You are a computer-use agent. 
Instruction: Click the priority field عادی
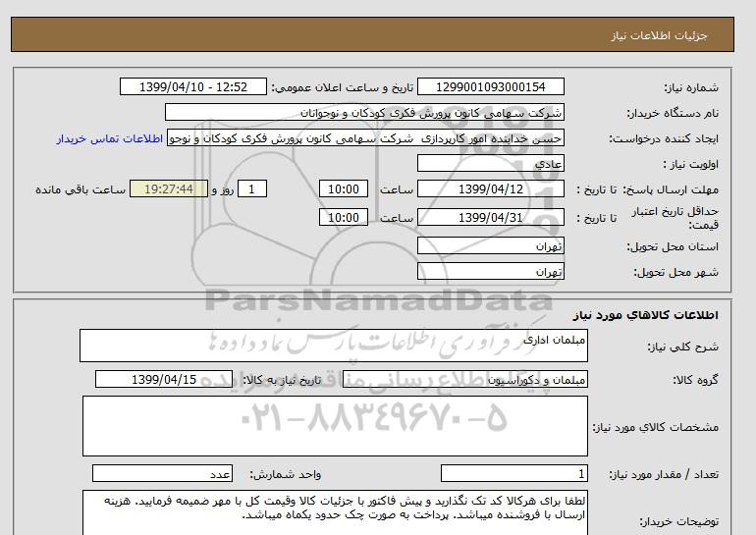[x=490, y=163]
